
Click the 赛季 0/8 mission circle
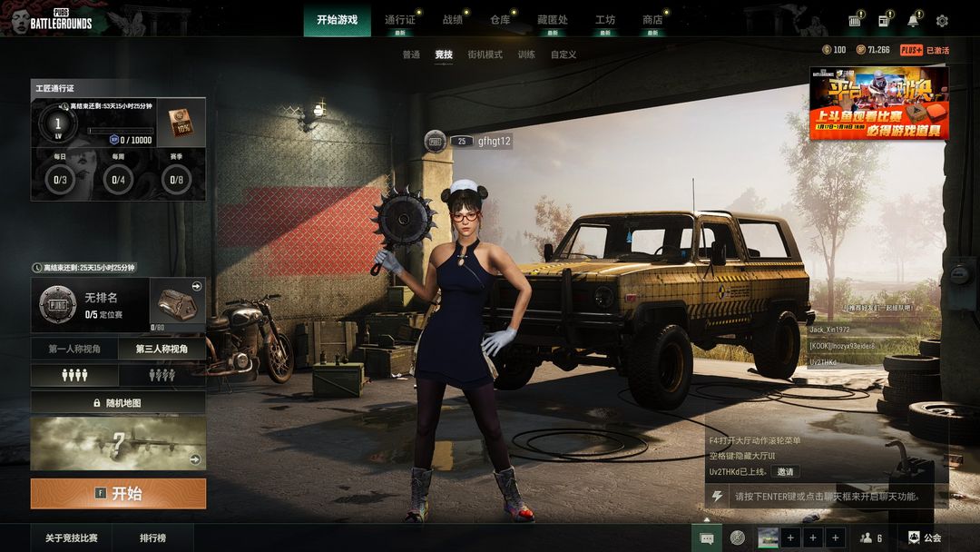[x=176, y=180]
